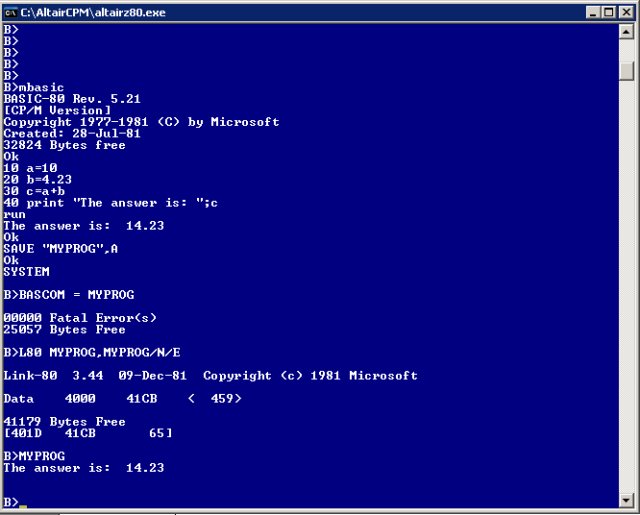Image resolution: width=640 pixels, height=515 pixels.
Task: Click the 'Created: 28-Jul-81' line
Action: (x=72, y=133)
